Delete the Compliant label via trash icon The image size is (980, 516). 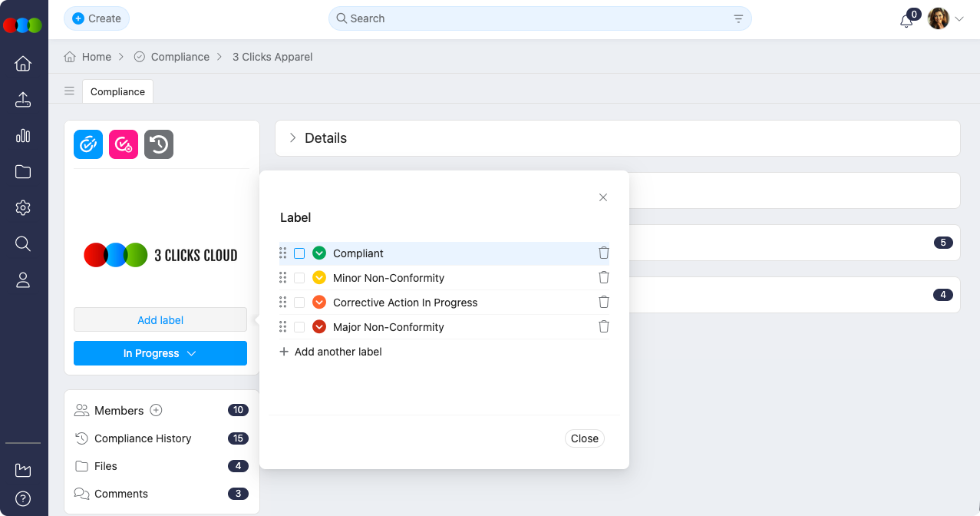pos(603,253)
